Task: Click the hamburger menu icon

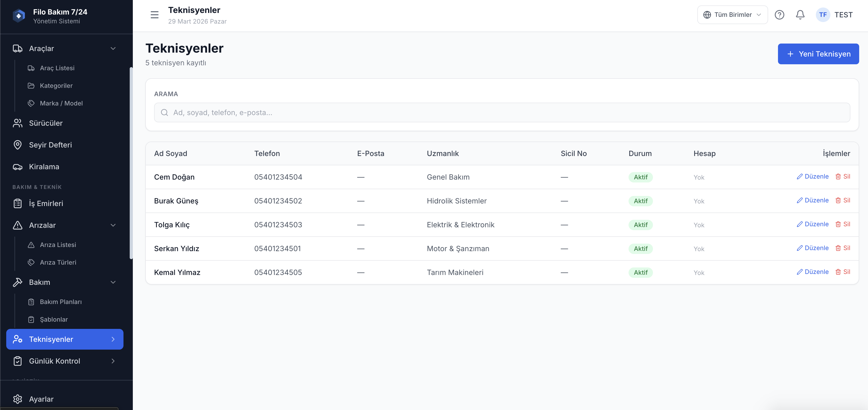Action: click(154, 15)
